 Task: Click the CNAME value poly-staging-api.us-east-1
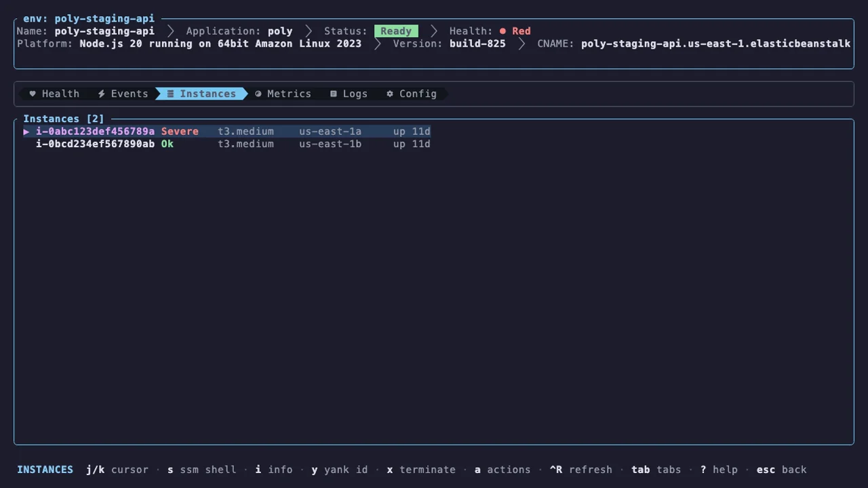[716, 43]
